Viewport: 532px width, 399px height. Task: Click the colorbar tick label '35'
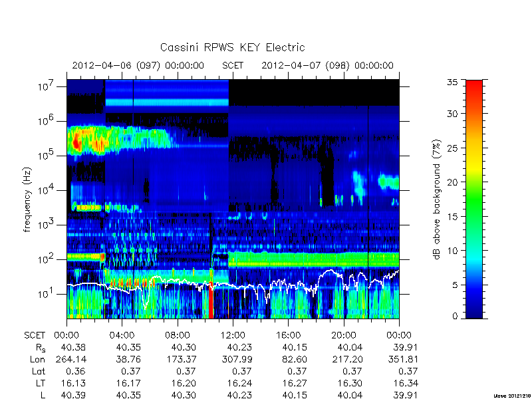[452, 82]
